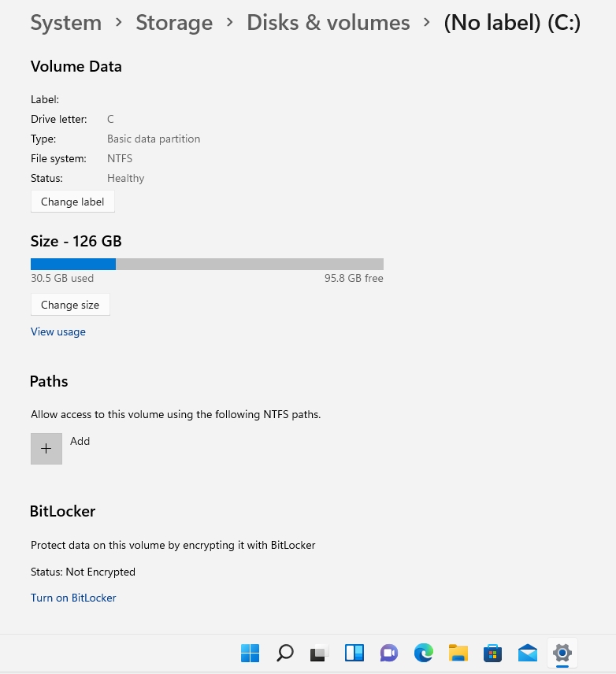Go to Disks & volumes via breadcrumb
Screen dimensions: 616x674
tap(328, 22)
